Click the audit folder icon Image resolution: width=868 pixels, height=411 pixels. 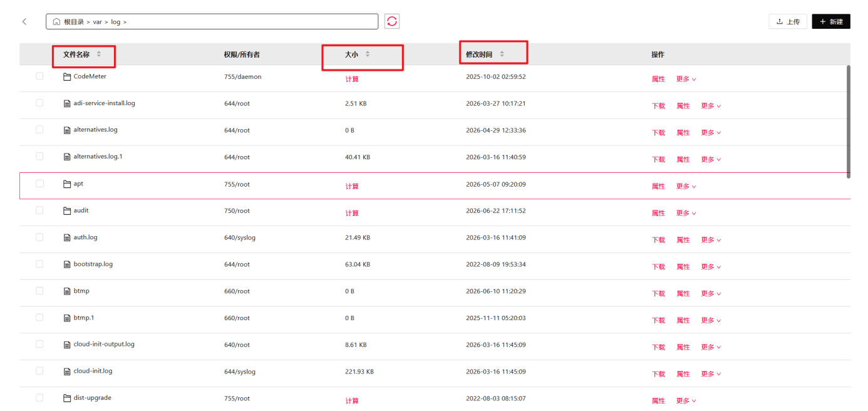pyautogui.click(x=67, y=211)
